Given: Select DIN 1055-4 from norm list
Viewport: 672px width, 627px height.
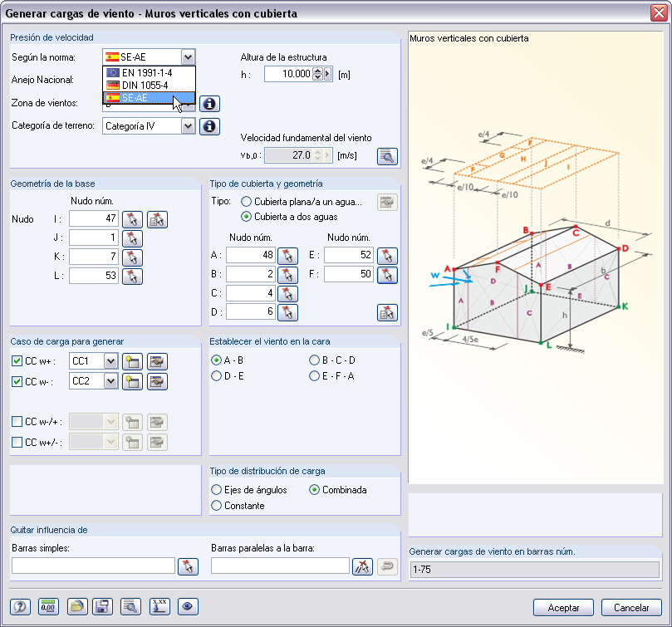Looking at the screenshot, I should (x=149, y=86).
